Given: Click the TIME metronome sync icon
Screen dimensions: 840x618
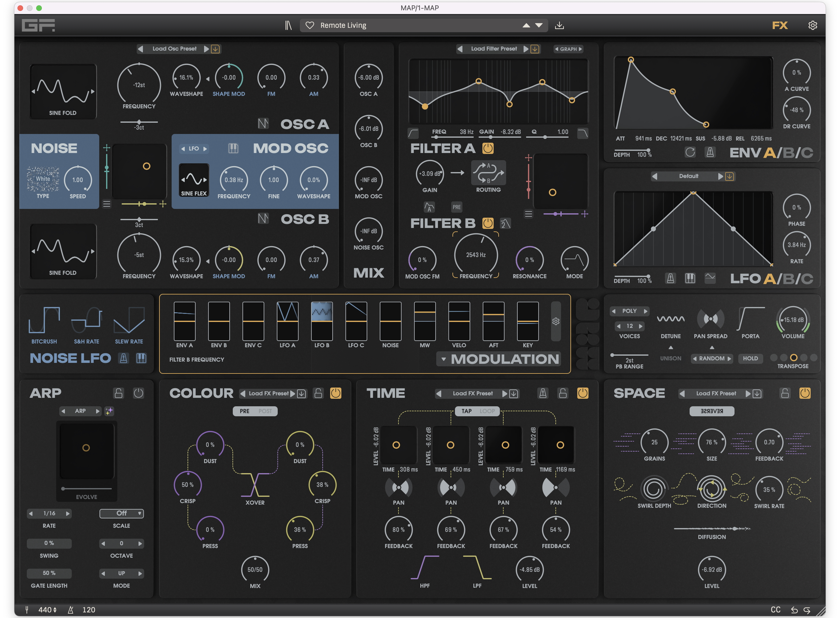Looking at the screenshot, I should 543,393.
